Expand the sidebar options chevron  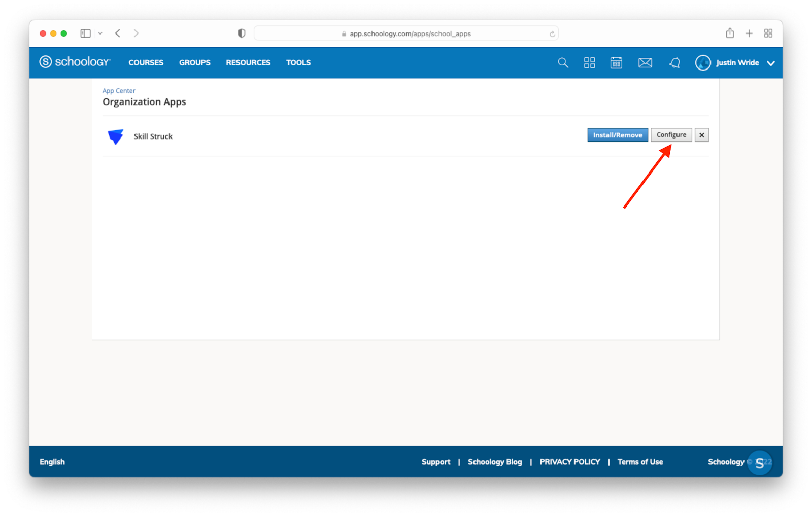[x=100, y=33]
